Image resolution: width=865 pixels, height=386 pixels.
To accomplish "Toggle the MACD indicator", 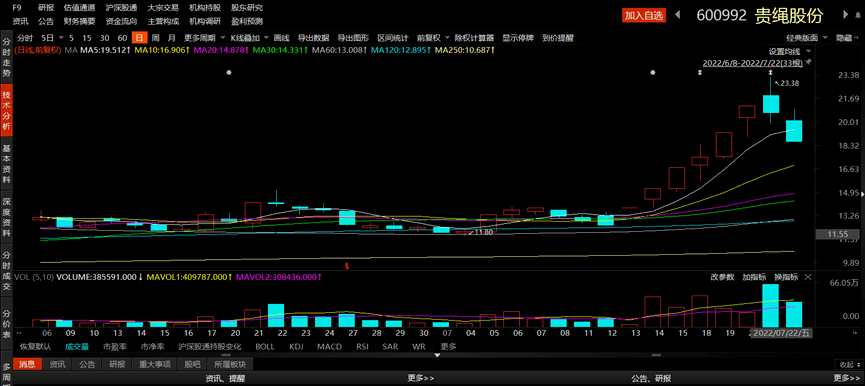I will [x=329, y=347].
